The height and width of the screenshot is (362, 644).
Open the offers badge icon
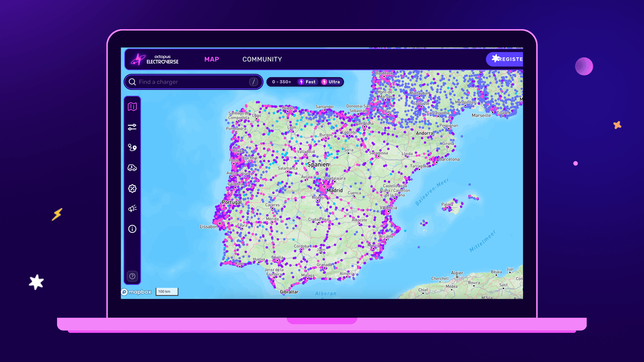pyautogui.click(x=132, y=189)
